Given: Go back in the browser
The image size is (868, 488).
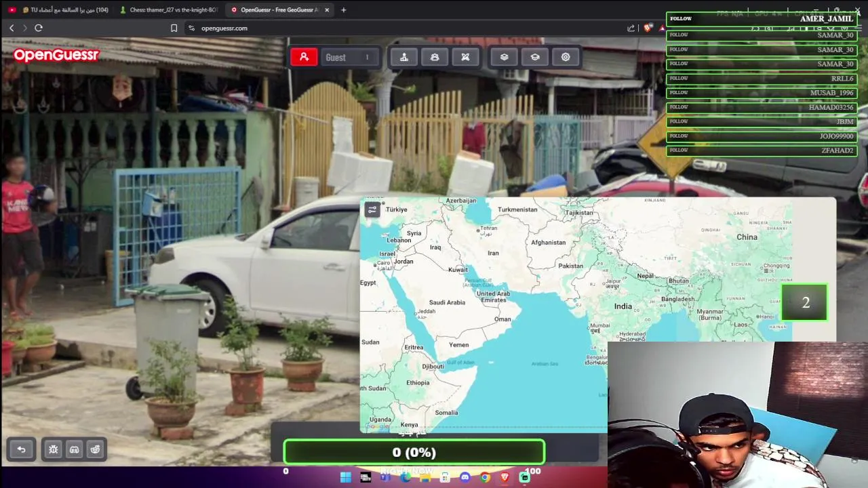Looking at the screenshot, I should pyautogui.click(x=12, y=28).
